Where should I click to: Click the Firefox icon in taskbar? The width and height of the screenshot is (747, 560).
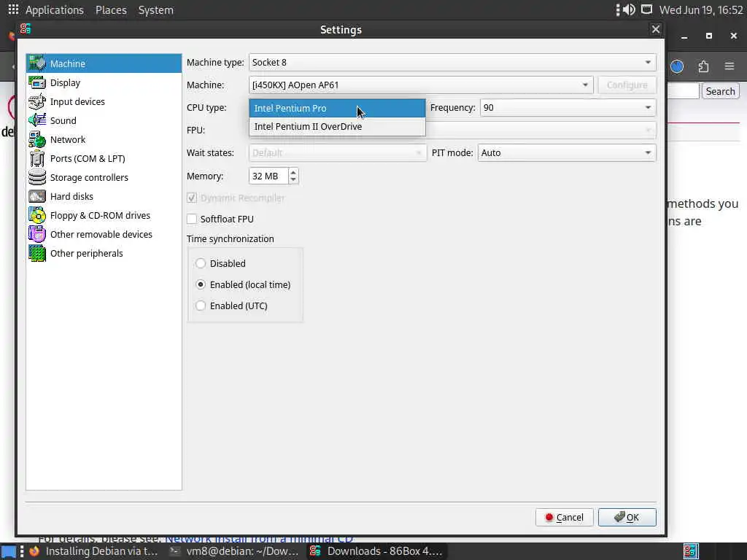pos(34,551)
